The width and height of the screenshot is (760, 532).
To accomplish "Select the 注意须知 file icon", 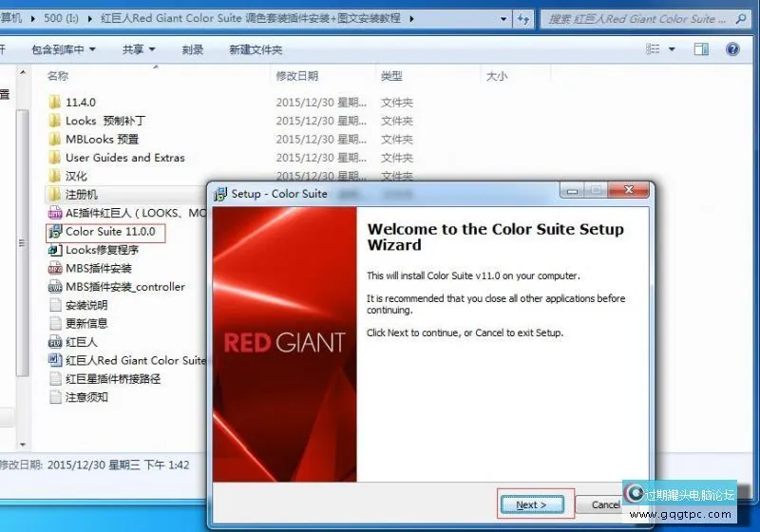I will pos(55,397).
